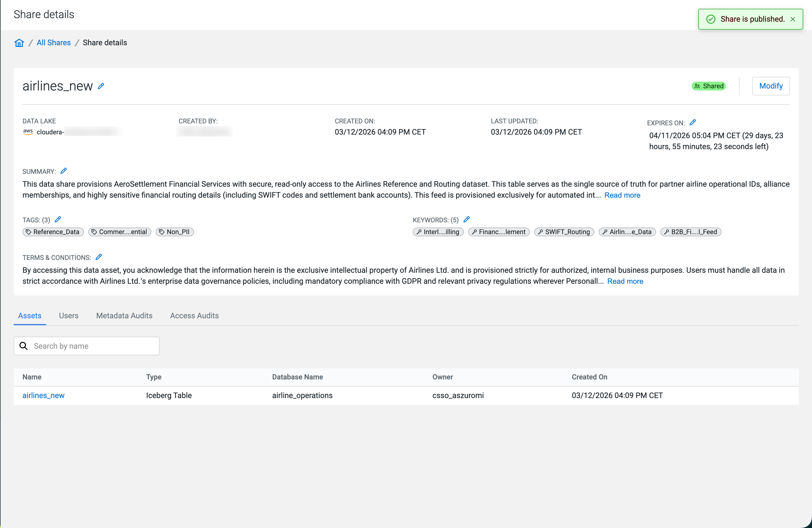The width and height of the screenshot is (812, 528).
Task: Edit keywords with the pencil icon
Action: pos(466,219)
